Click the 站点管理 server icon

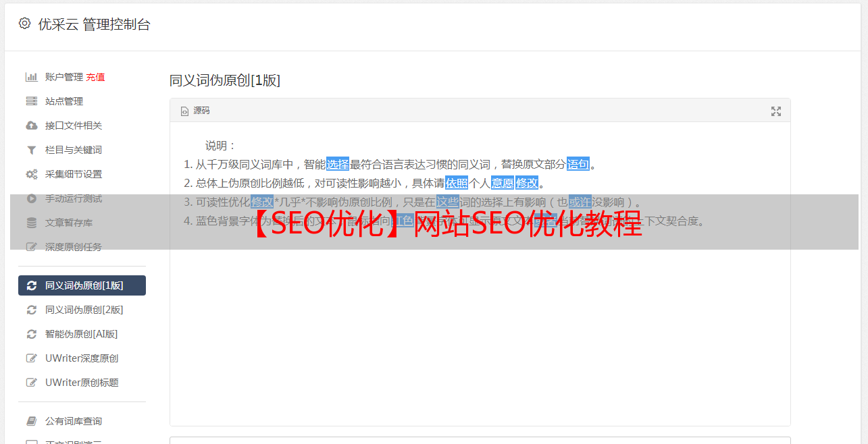pos(31,101)
